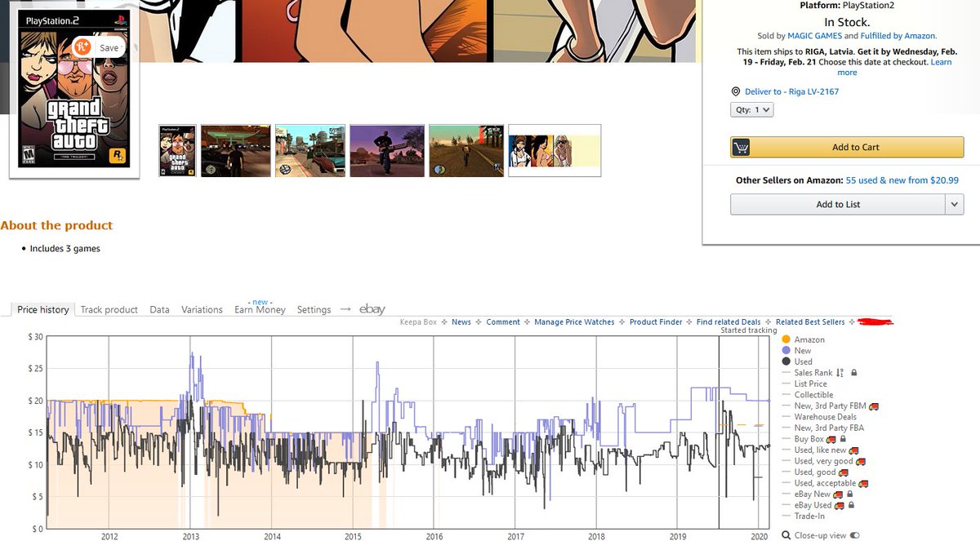Image resolution: width=980 pixels, height=541 pixels.
Task: Select the purple dusk motorcycle thumbnail
Action: (x=387, y=151)
